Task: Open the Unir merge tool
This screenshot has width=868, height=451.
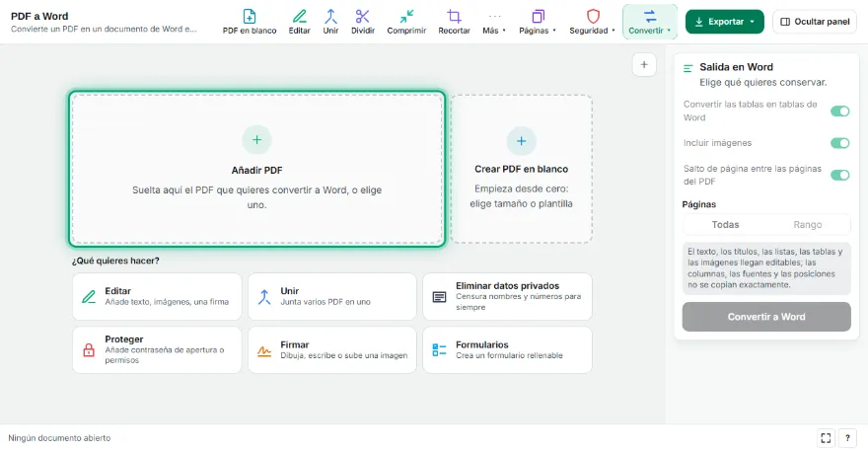Action: [330, 22]
